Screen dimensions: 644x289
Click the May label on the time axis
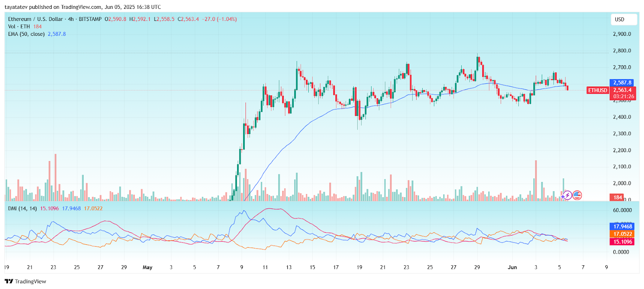coord(147,267)
